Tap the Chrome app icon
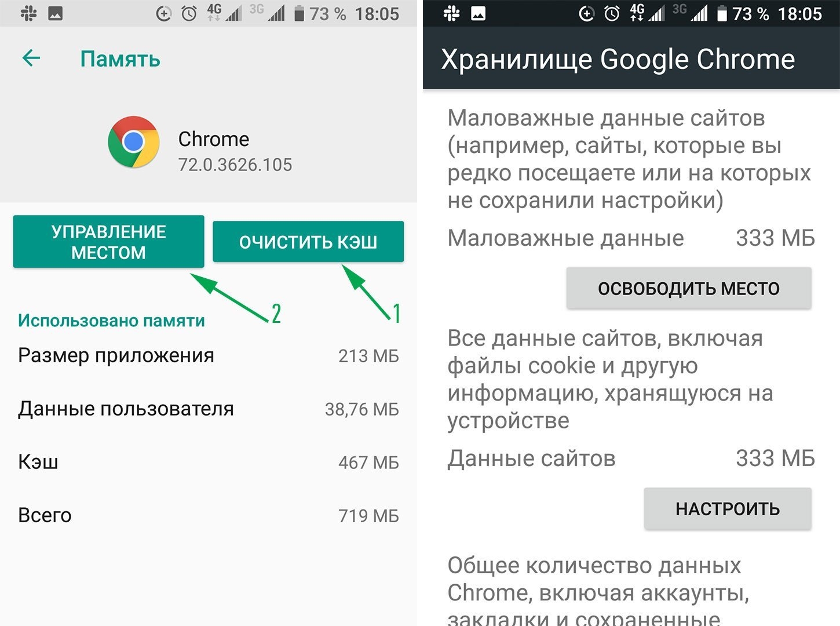This screenshot has width=840, height=626. (x=134, y=142)
